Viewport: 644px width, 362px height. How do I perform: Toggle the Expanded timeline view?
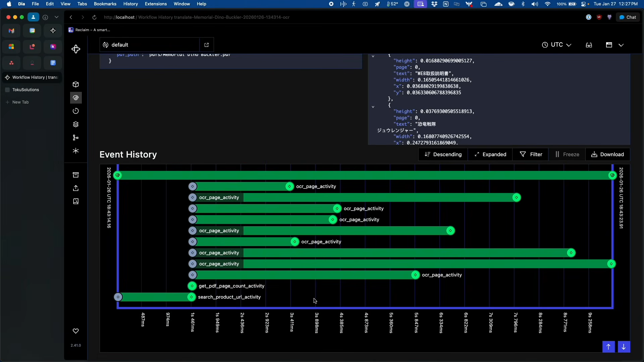coord(490,155)
